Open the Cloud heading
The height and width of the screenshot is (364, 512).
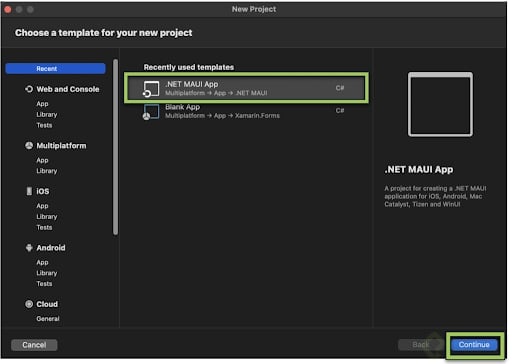click(x=47, y=304)
